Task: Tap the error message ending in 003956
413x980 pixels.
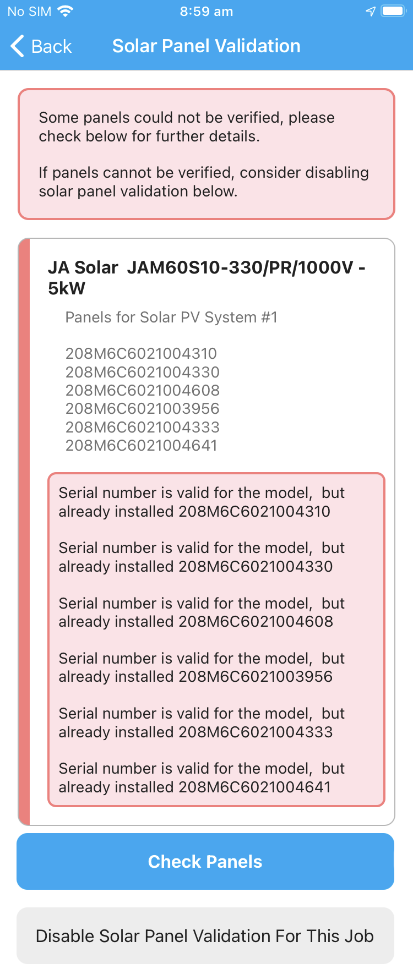Action: click(202, 667)
